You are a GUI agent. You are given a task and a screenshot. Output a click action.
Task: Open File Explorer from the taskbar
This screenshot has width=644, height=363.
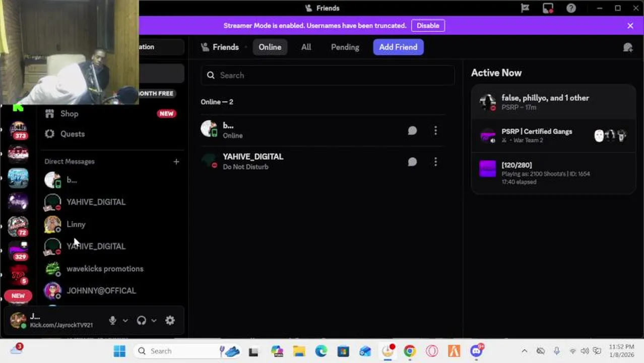tap(299, 351)
